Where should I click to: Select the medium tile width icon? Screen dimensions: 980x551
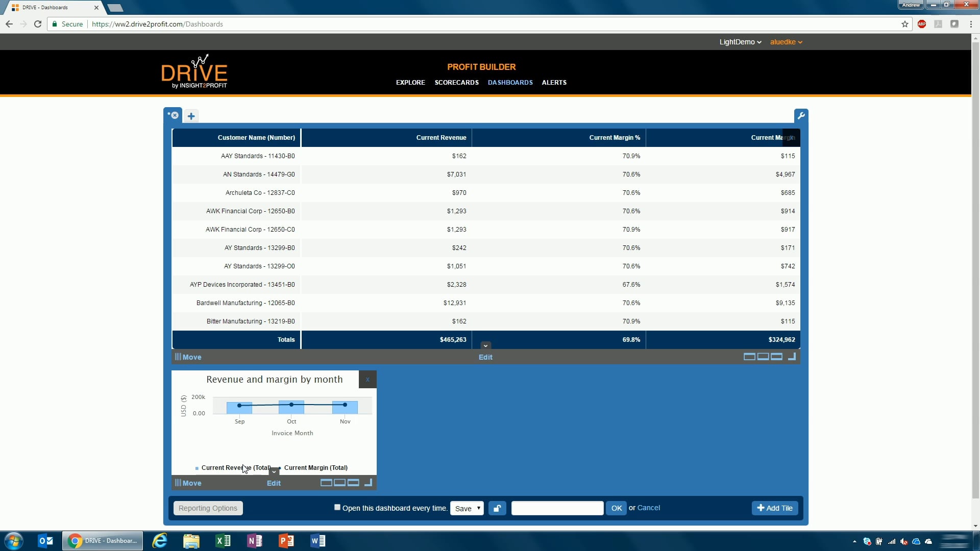click(x=763, y=357)
